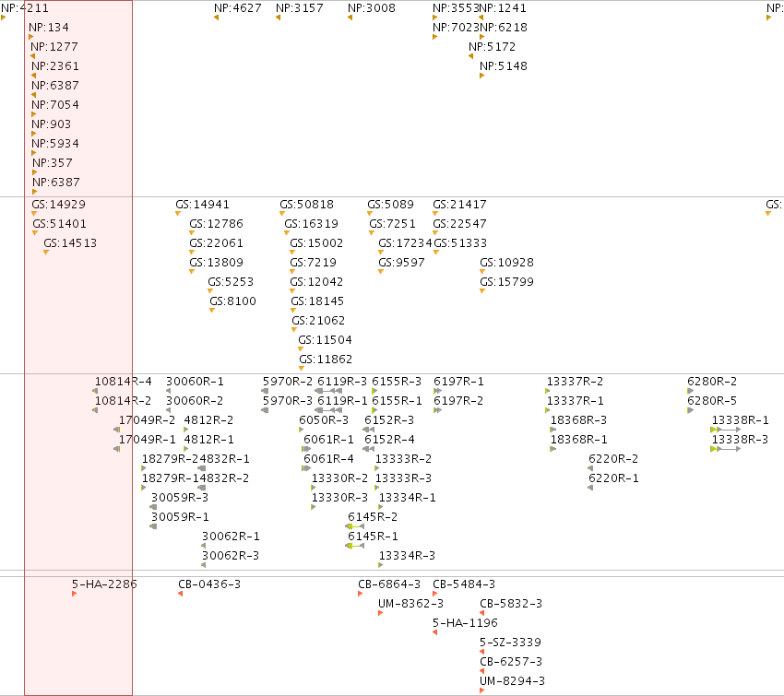Image resolution: width=784 pixels, height=696 pixels.
Task: Select the 13334R-3 label
Action: point(407,556)
